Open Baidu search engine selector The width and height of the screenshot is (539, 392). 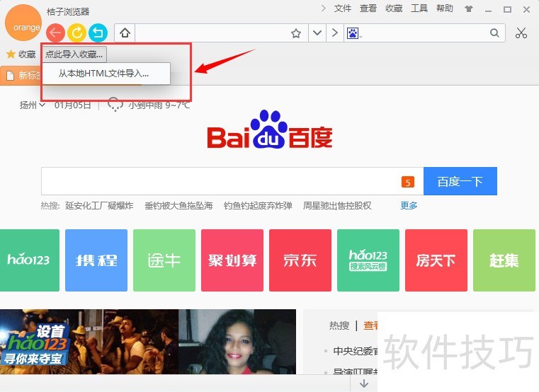(x=353, y=33)
